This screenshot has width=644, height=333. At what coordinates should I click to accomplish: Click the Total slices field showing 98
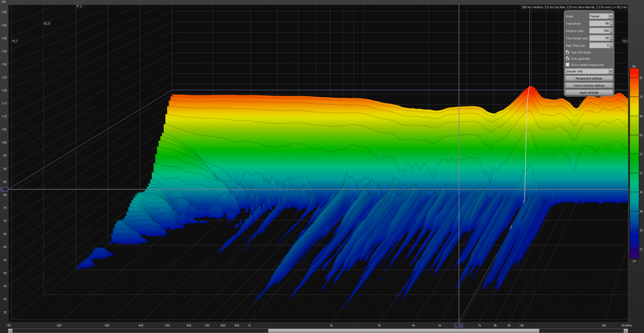click(x=599, y=24)
